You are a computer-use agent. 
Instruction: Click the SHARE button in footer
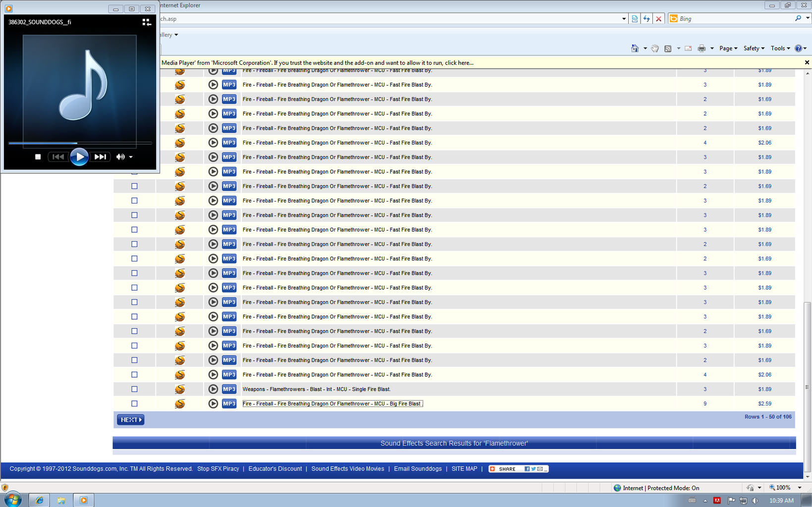[518, 469]
